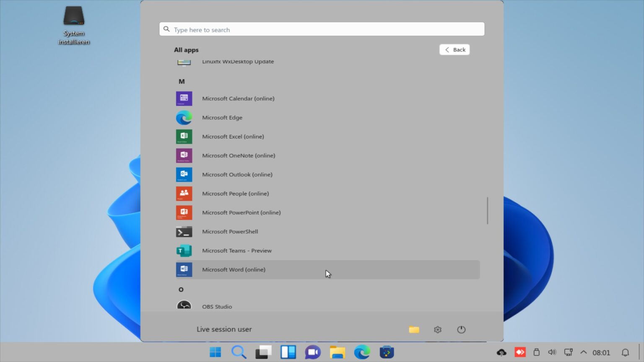Screen dimensions: 644x362
Task: Focus the Type here to search field
Action: [322, 29]
